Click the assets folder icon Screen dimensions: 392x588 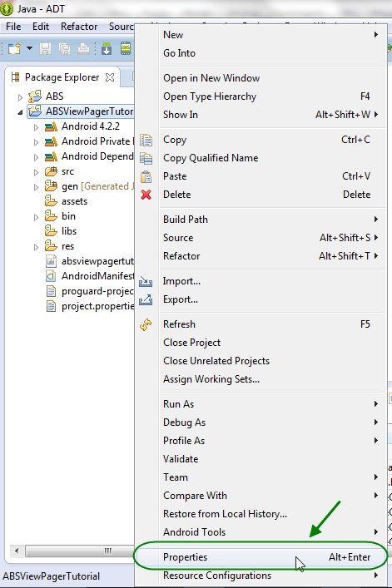click(51, 200)
